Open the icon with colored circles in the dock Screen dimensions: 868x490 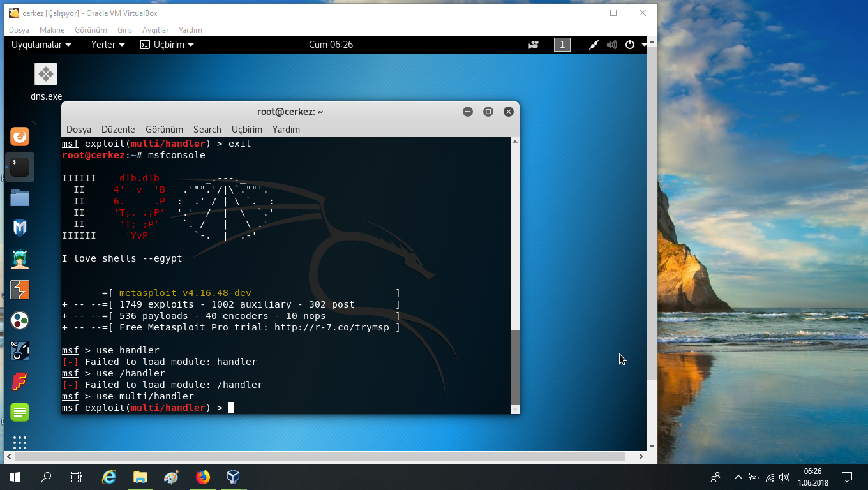(x=20, y=320)
